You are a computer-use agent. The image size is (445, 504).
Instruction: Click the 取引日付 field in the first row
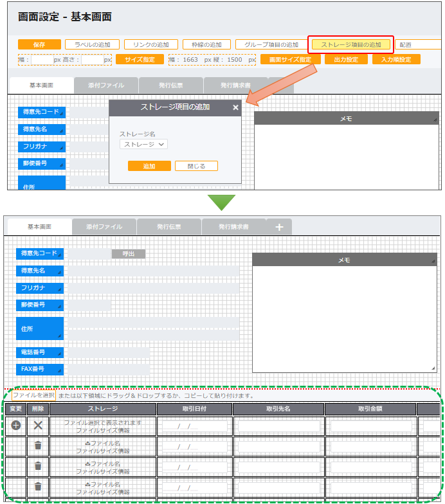click(x=194, y=426)
